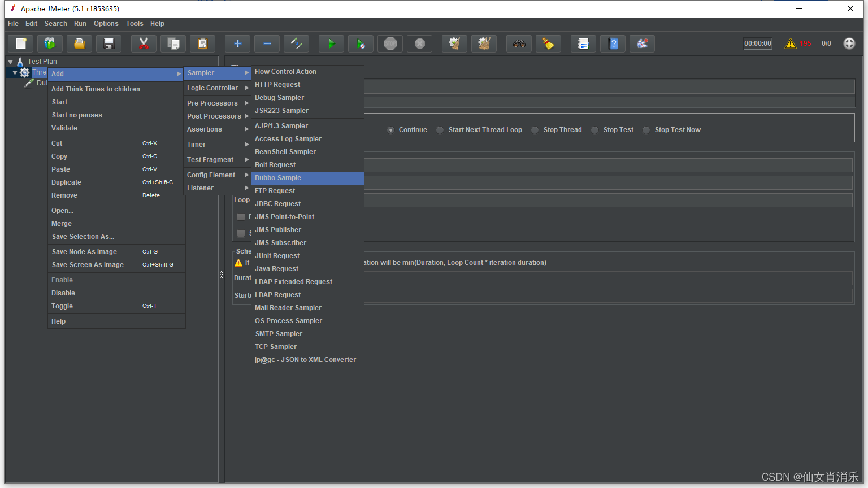Expand the Config Element submenu

[x=218, y=175]
